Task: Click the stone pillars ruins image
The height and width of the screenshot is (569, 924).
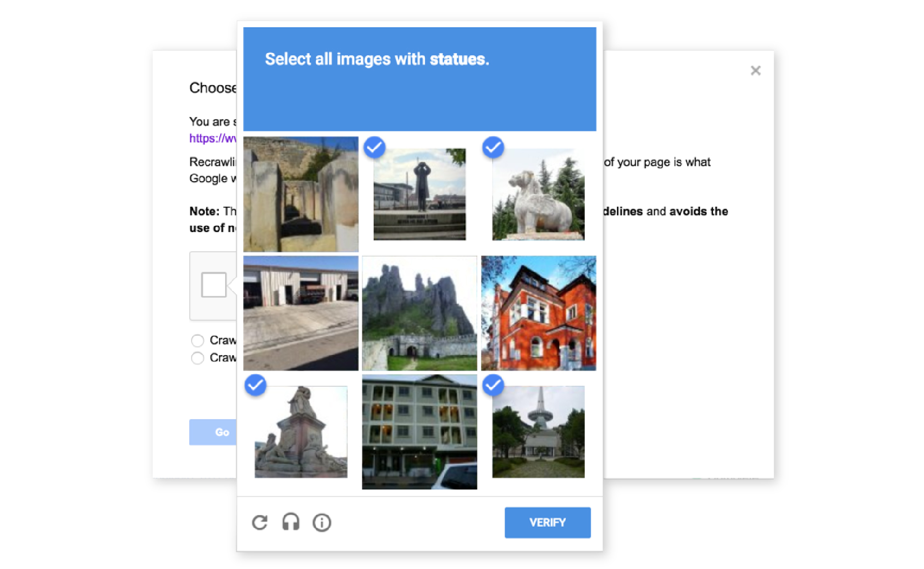Action: tap(300, 195)
